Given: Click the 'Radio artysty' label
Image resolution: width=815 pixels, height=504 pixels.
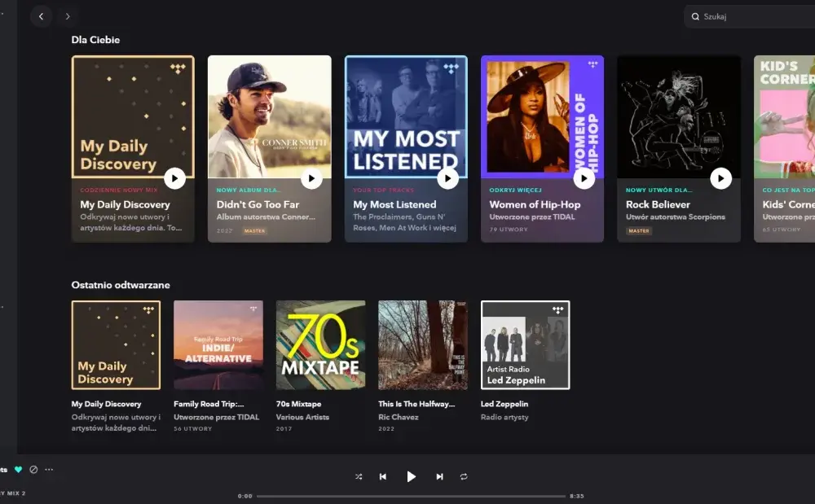Looking at the screenshot, I should pos(504,417).
